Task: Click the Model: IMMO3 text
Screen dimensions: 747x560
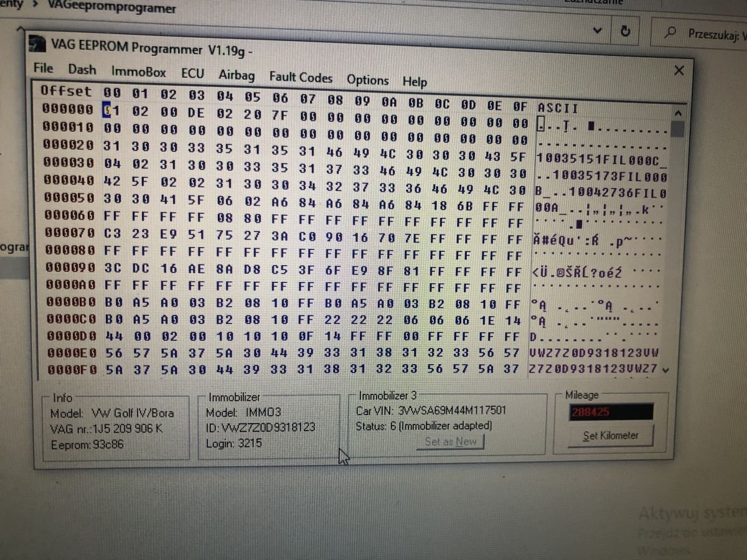Action: tap(243, 413)
